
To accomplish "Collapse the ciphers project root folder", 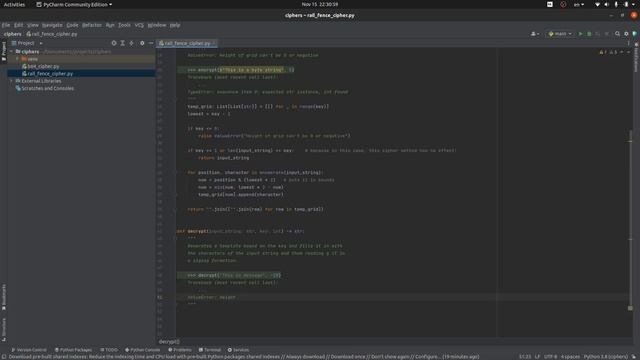I will click(11, 52).
